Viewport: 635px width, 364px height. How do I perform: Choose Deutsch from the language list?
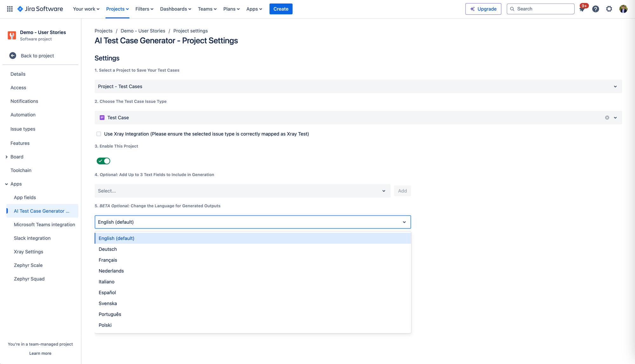(x=108, y=249)
